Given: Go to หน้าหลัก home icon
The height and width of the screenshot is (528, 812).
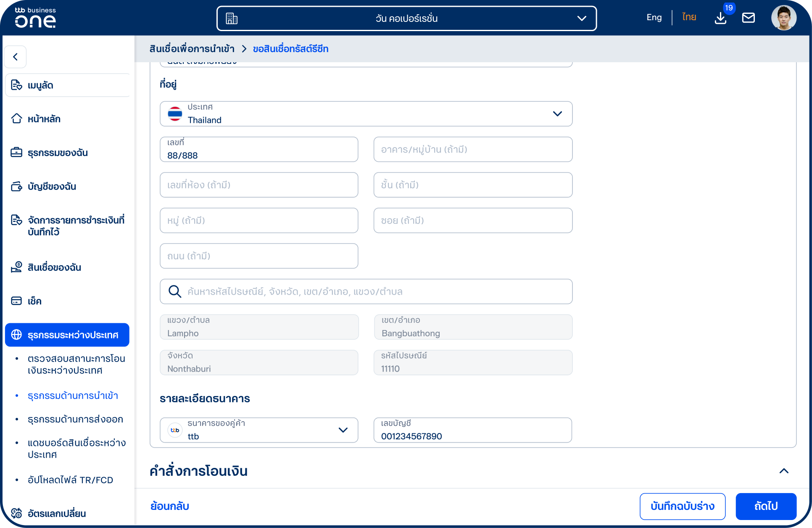Looking at the screenshot, I should (x=16, y=119).
